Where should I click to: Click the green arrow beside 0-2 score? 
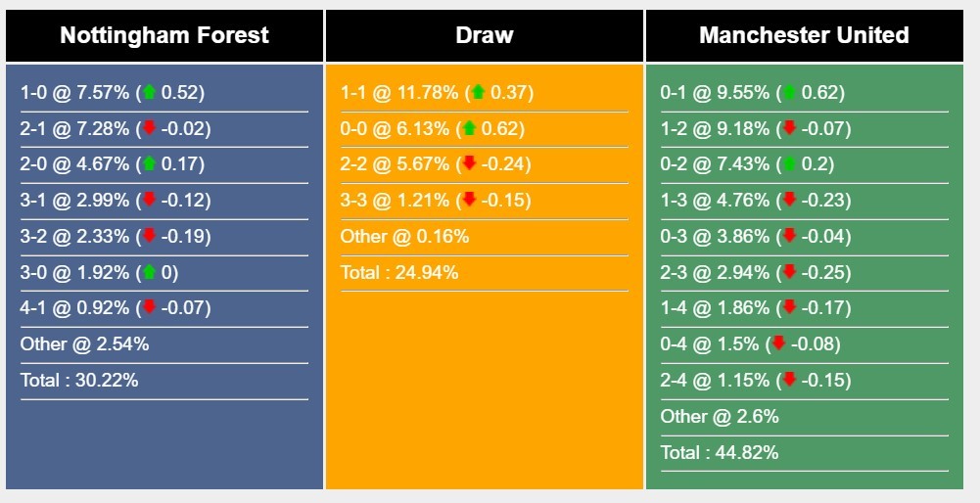click(x=789, y=163)
